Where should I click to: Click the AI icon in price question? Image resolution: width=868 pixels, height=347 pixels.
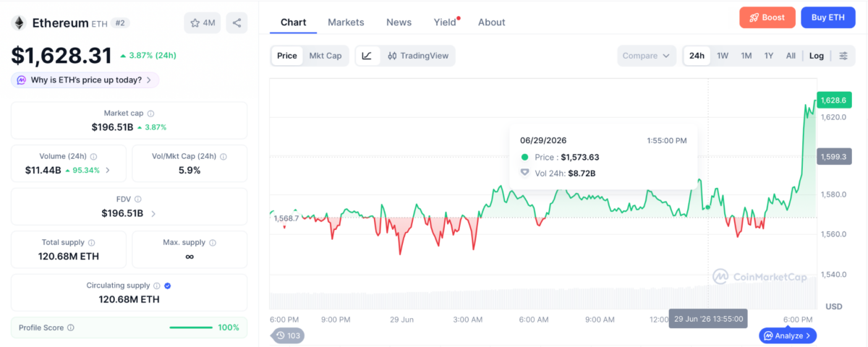coord(22,80)
